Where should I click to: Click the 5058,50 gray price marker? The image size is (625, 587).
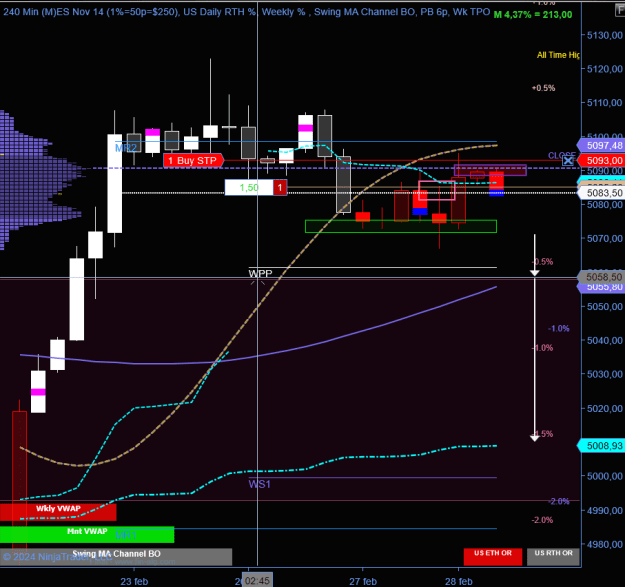[x=601, y=277]
